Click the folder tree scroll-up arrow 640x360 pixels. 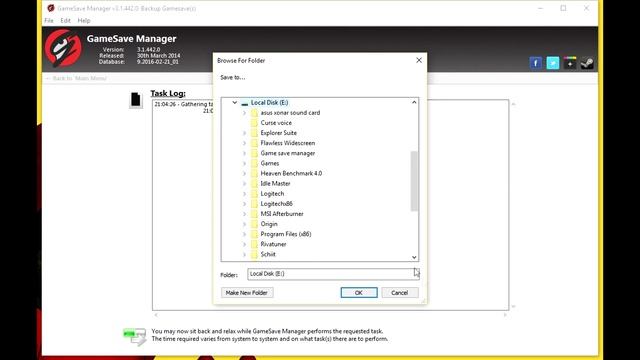click(414, 102)
